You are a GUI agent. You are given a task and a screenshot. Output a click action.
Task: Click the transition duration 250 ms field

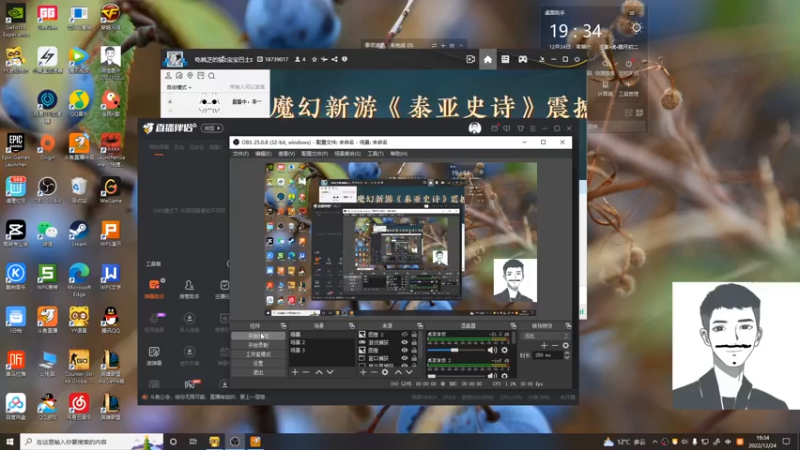[x=548, y=355]
